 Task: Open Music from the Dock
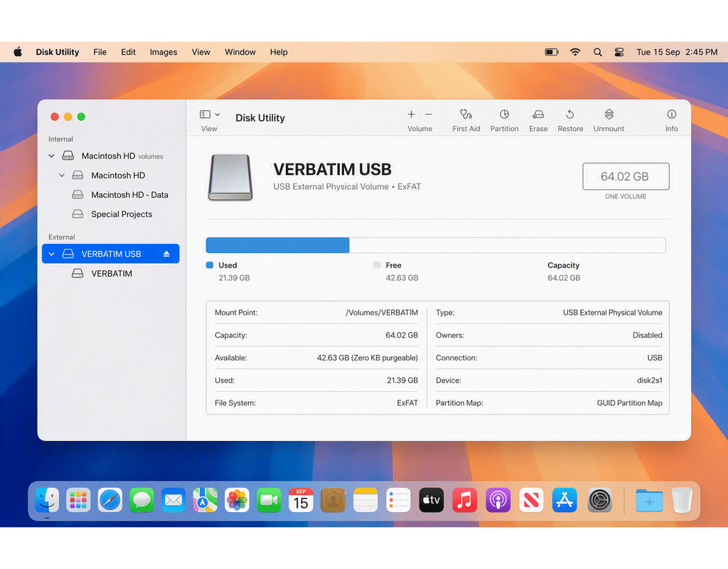point(464,500)
